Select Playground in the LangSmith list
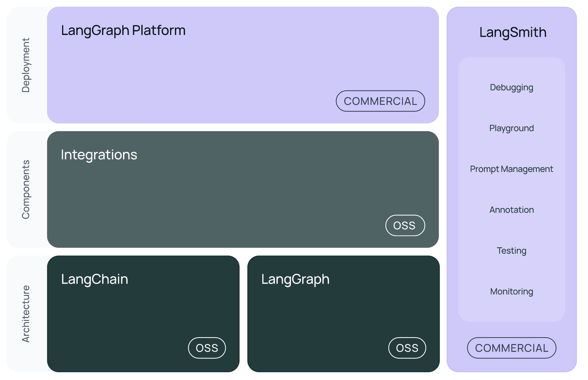Image resolution: width=588 pixels, height=380 pixels. point(512,128)
